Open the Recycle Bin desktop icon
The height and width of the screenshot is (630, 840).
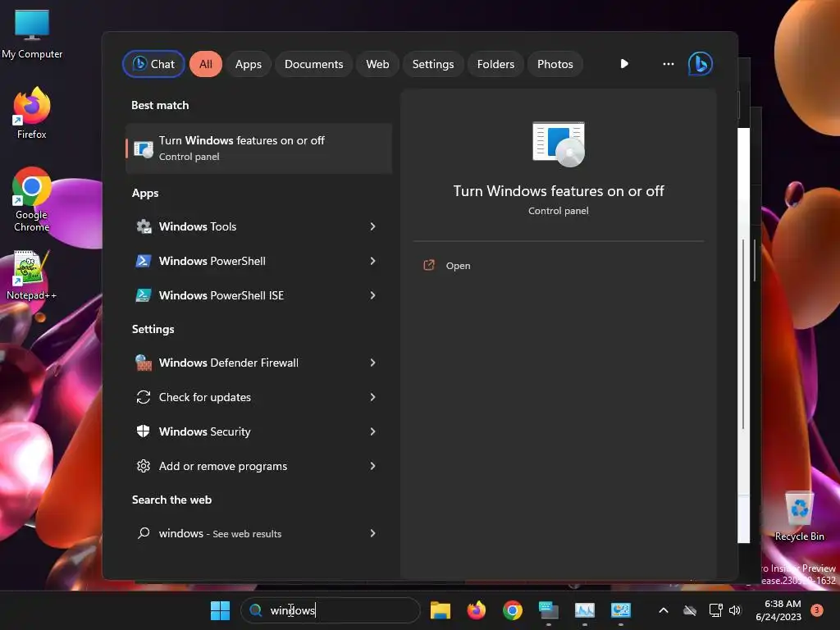[x=799, y=516]
